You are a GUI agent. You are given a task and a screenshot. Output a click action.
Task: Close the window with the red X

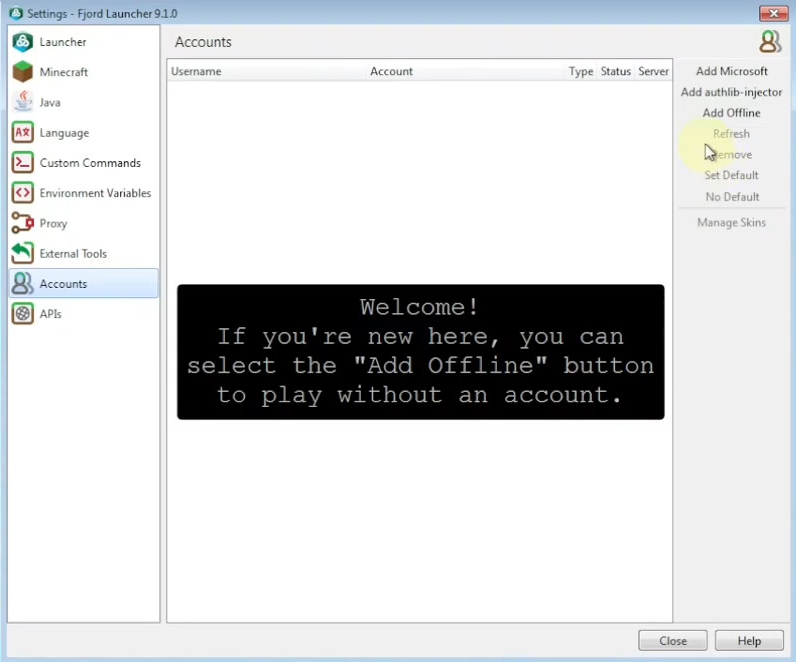pyautogui.click(x=774, y=13)
